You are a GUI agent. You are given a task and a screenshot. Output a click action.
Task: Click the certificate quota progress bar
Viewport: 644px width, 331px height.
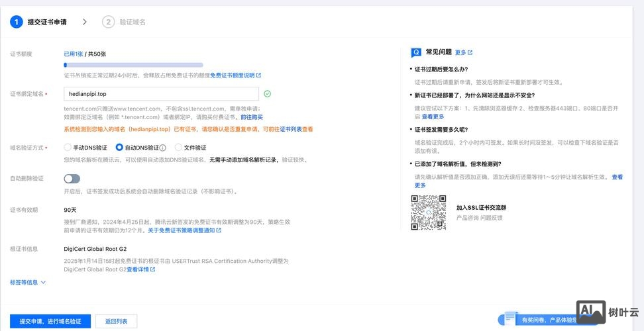(133, 65)
